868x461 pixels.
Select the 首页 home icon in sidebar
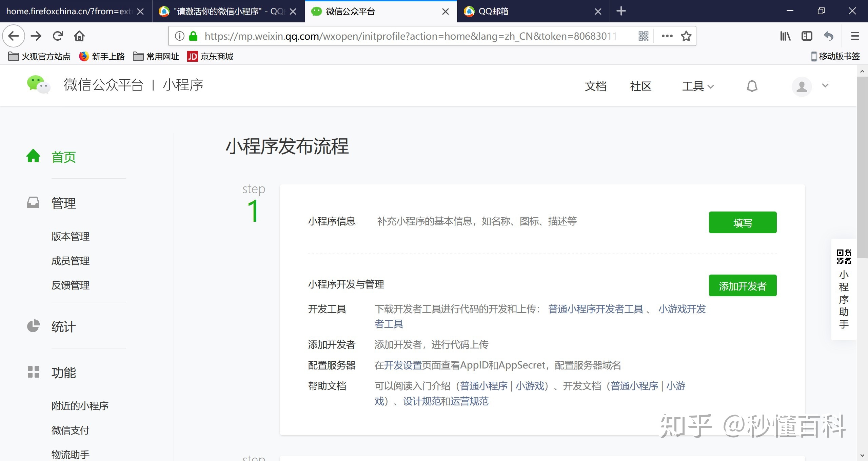click(33, 156)
